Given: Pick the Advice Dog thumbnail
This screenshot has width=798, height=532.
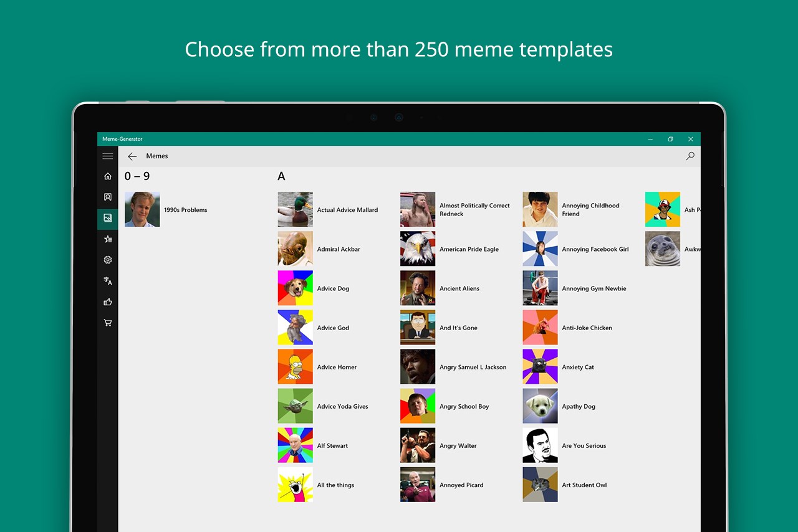Looking at the screenshot, I should pos(296,288).
